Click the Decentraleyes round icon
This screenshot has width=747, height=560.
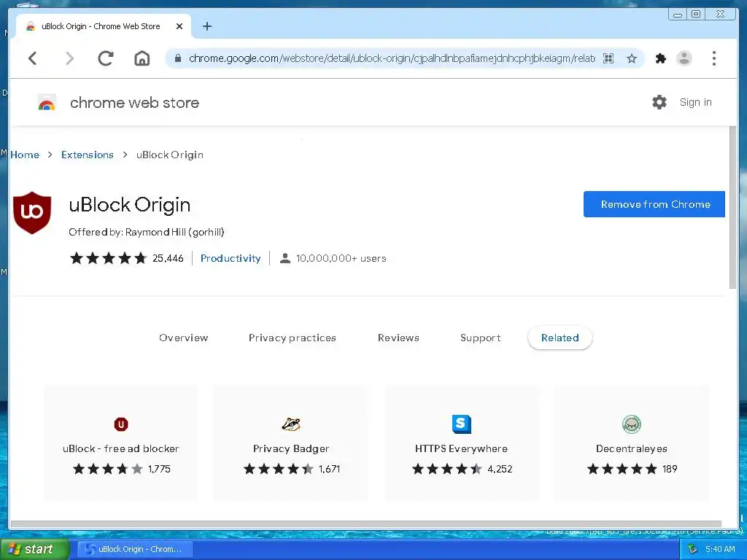click(632, 424)
